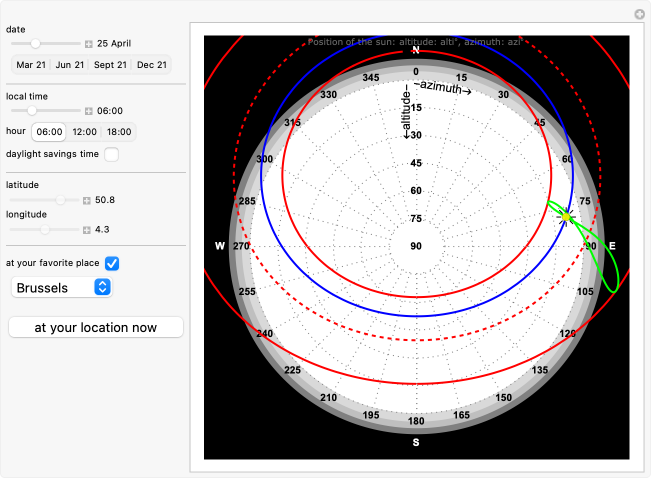Open longitude slider plus icon

pyautogui.click(x=87, y=230)
